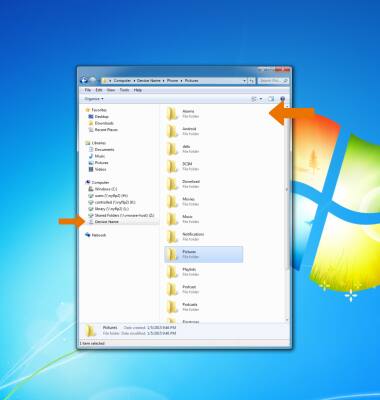Open the Organize dropdown menu
This screenshot has height=400, width=380.
point(94,99)
